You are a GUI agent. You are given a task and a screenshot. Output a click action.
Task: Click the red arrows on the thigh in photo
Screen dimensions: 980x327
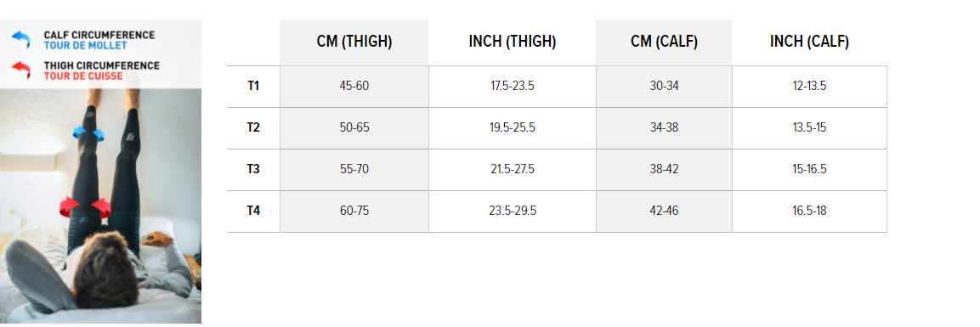pos(85,207)
